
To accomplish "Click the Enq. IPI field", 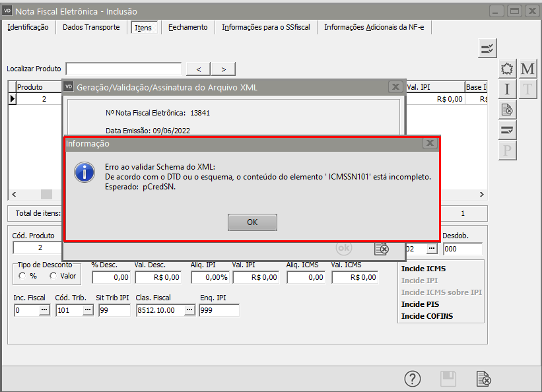I will coord(219,310).
